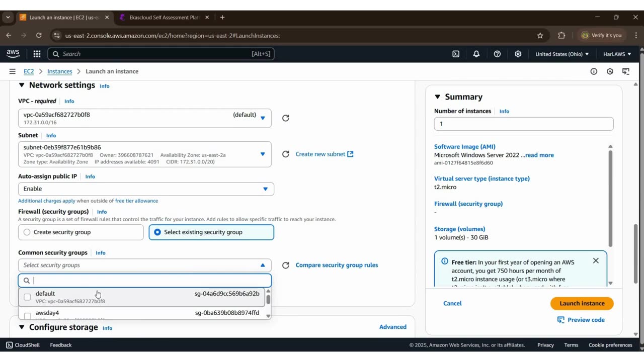Collapse the Network settings section
The width and height of the screenshot is (644, 362).
coord(22,85)
